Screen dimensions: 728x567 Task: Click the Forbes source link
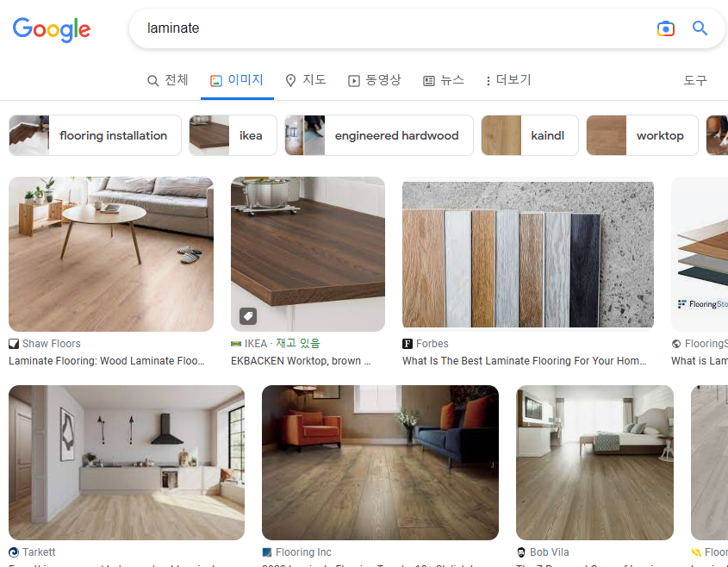[x=432, y=344]
